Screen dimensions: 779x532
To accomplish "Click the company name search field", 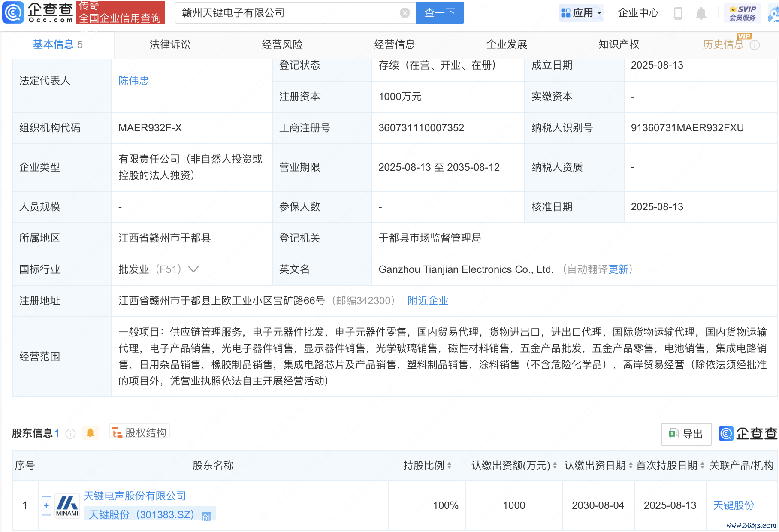I will pyautogui.click(x=287, y=13).
